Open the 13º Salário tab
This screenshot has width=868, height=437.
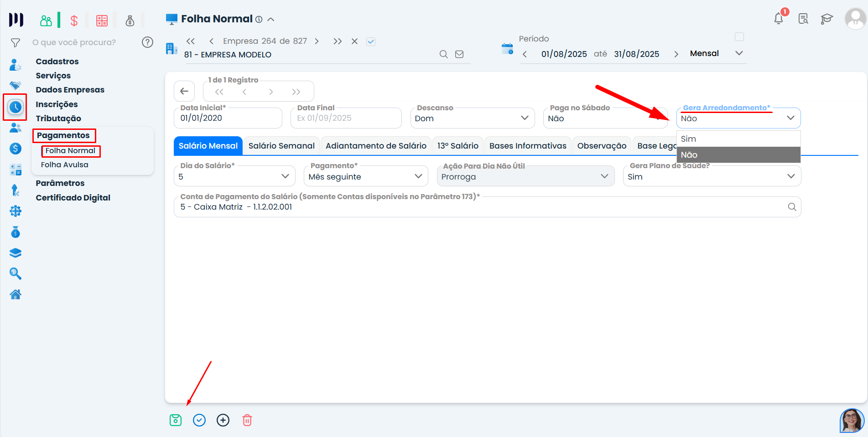[457, 146]
